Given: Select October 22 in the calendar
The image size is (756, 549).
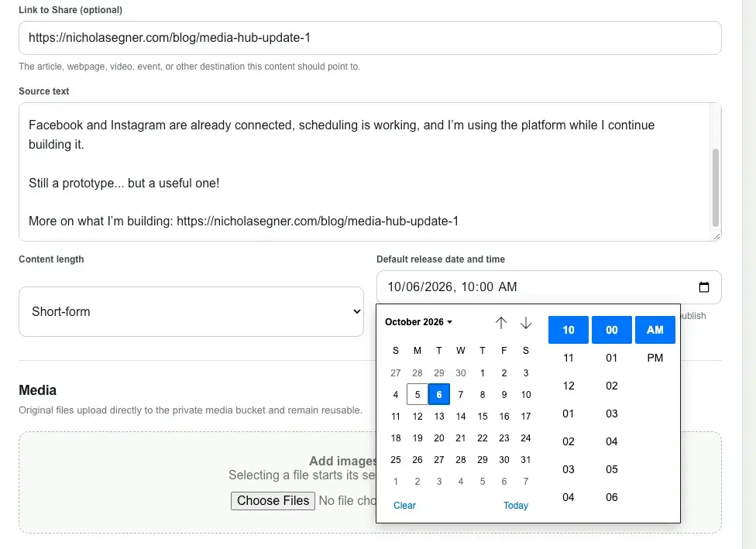Looking at the screenshot, I should (483, 438).
